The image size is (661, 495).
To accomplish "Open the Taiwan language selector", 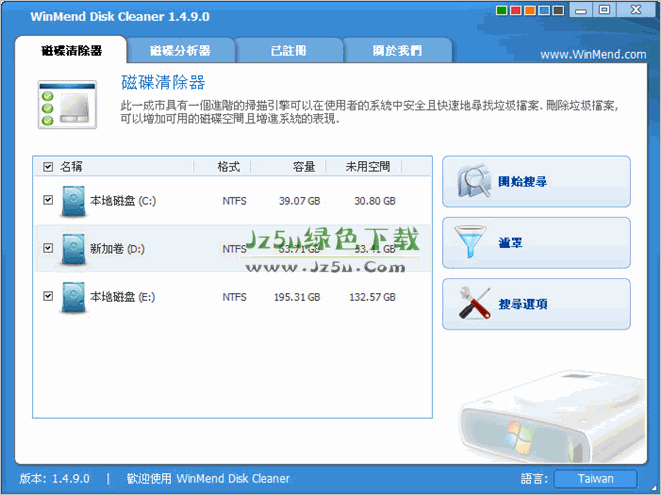I will (595, 479).
